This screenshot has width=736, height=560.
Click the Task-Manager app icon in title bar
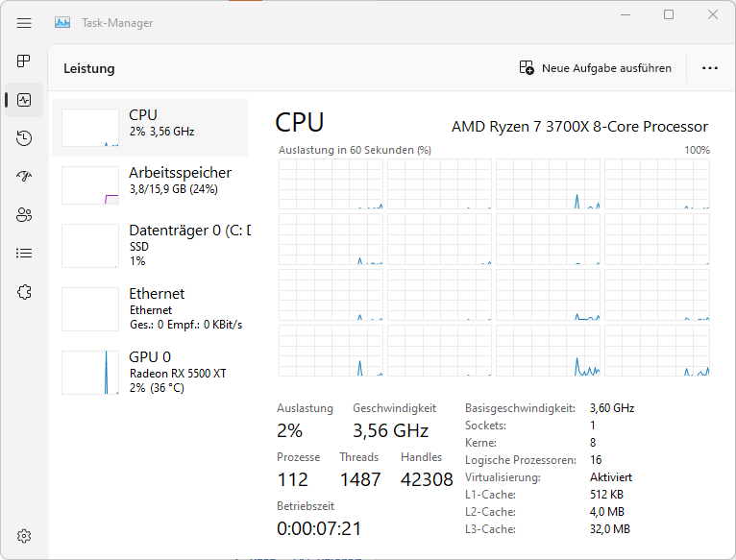coord(62,22)
